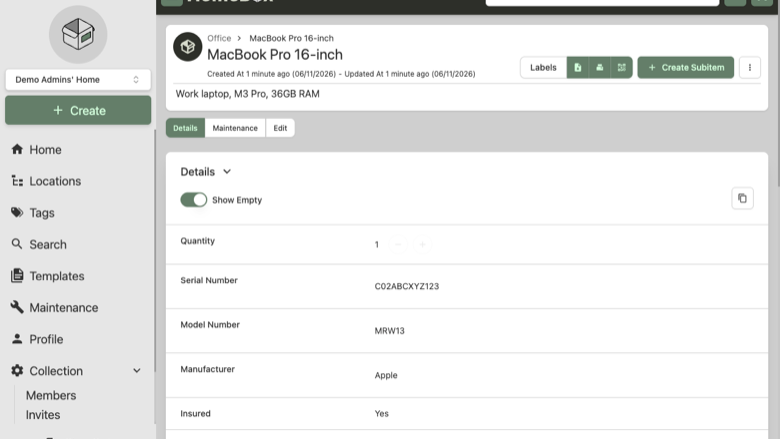
Task: Open Maintenance in the sidebar
Action: coord(64,308)
